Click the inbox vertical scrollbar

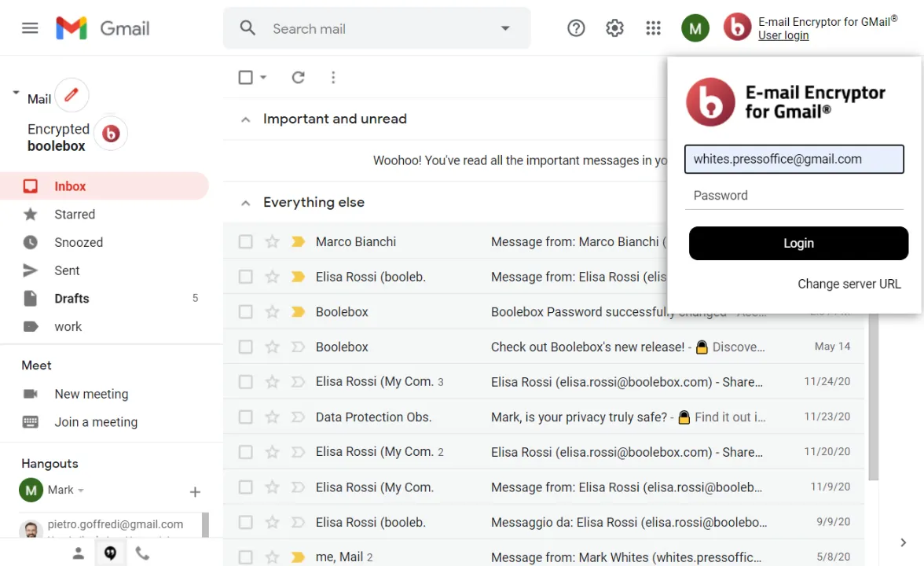tap(874, 397)
